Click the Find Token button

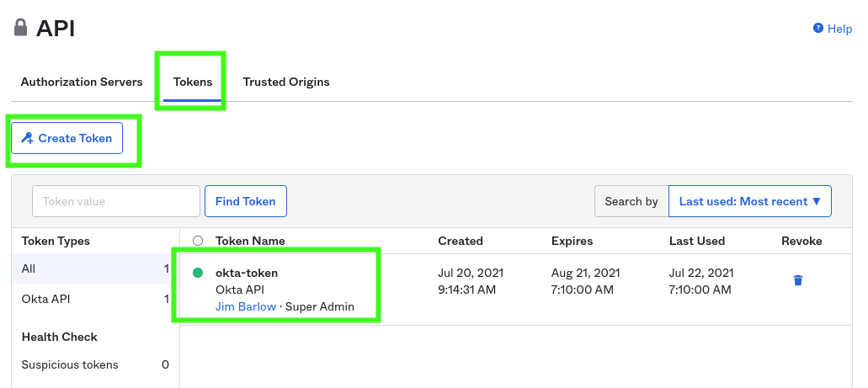pyautogui.click(x=246, y=201)
